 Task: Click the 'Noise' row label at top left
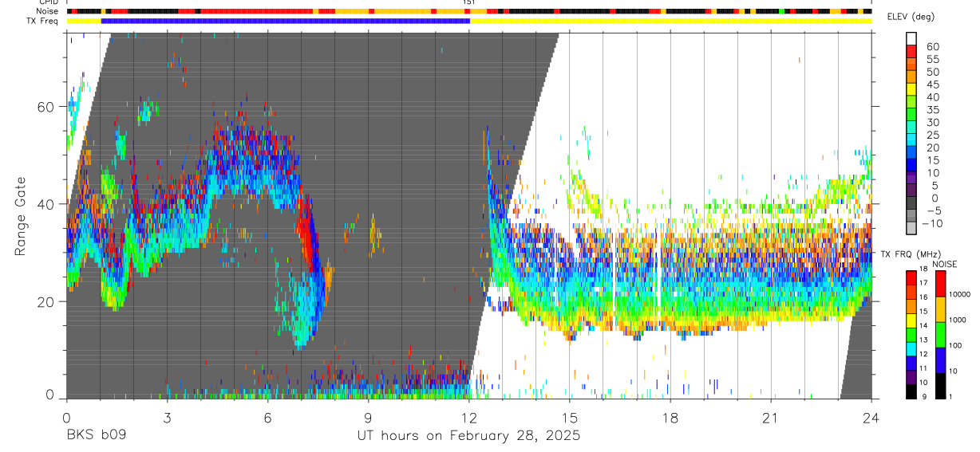click(x=47, y=12)
